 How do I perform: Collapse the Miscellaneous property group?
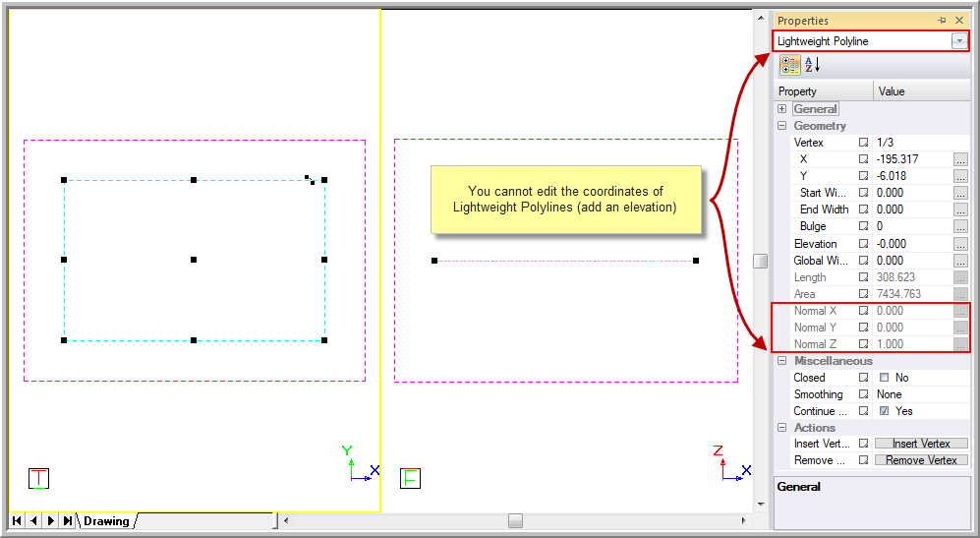click(x=782, y=361)
